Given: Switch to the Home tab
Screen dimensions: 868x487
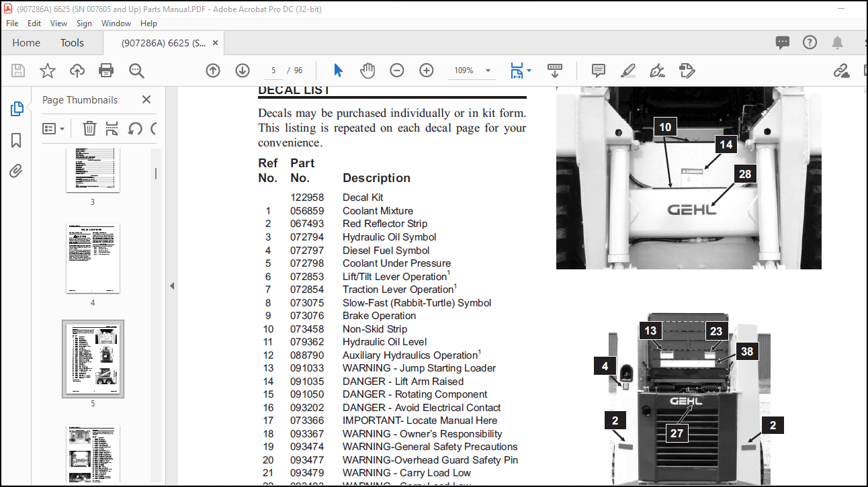Looking at the screenshot, I should tap(26, 42).
